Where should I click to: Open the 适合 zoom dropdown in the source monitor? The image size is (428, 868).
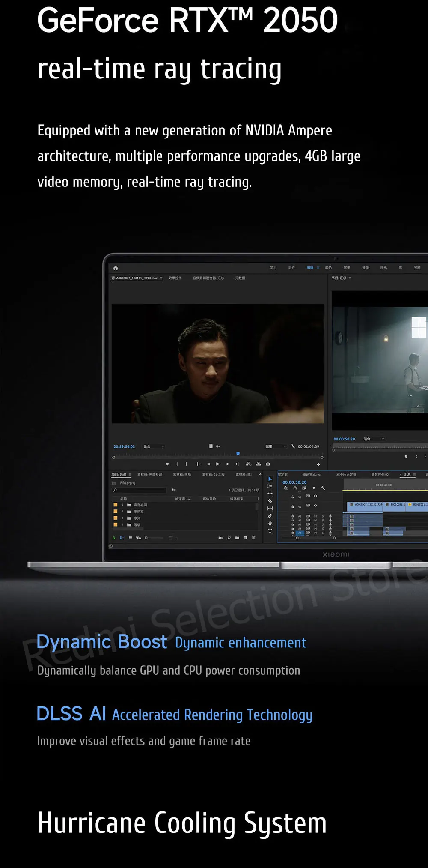(154, 446)
